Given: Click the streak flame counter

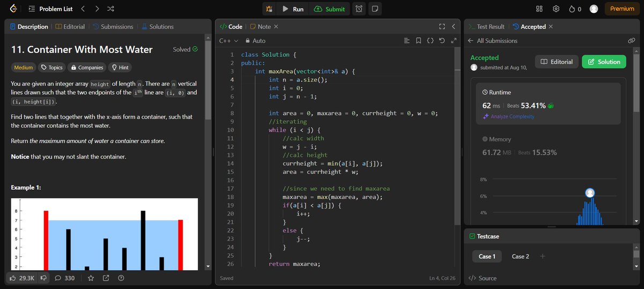Looking at the screenshot, I should pos(575,9).
